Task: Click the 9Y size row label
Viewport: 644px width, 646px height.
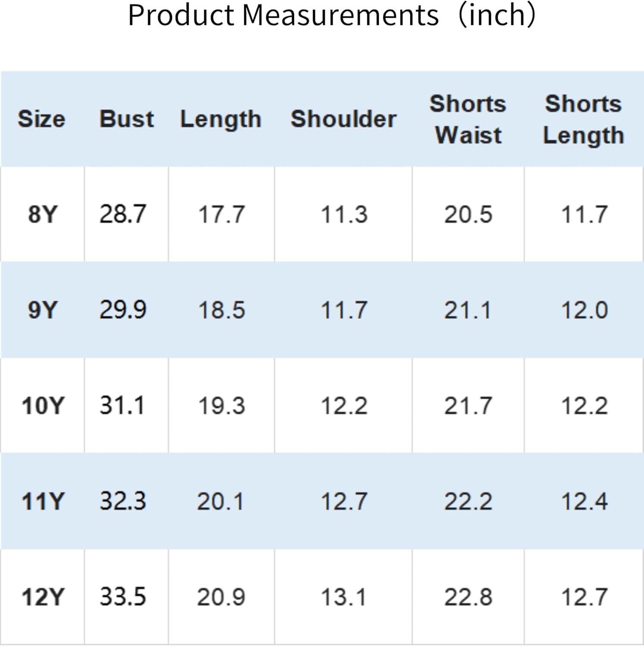Action: [x=42, y=310]
